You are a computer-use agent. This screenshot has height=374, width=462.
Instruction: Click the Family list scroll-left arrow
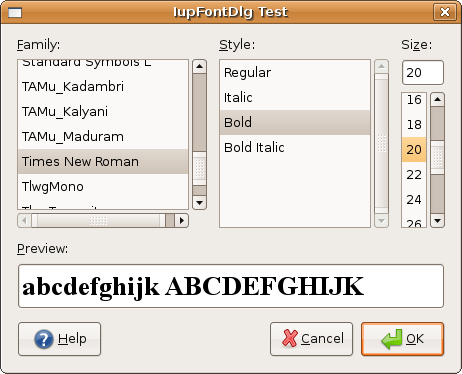pyautogui.click(x=24, y=220)
